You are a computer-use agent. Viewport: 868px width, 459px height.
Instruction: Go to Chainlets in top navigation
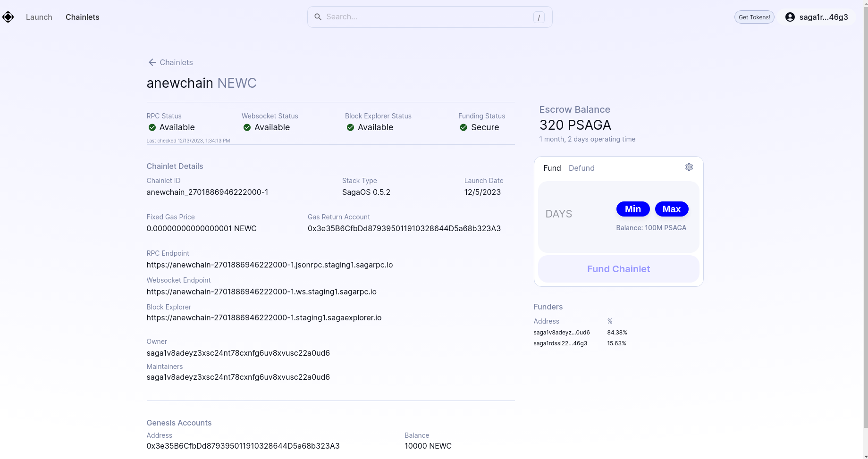[x=83, y=17]
